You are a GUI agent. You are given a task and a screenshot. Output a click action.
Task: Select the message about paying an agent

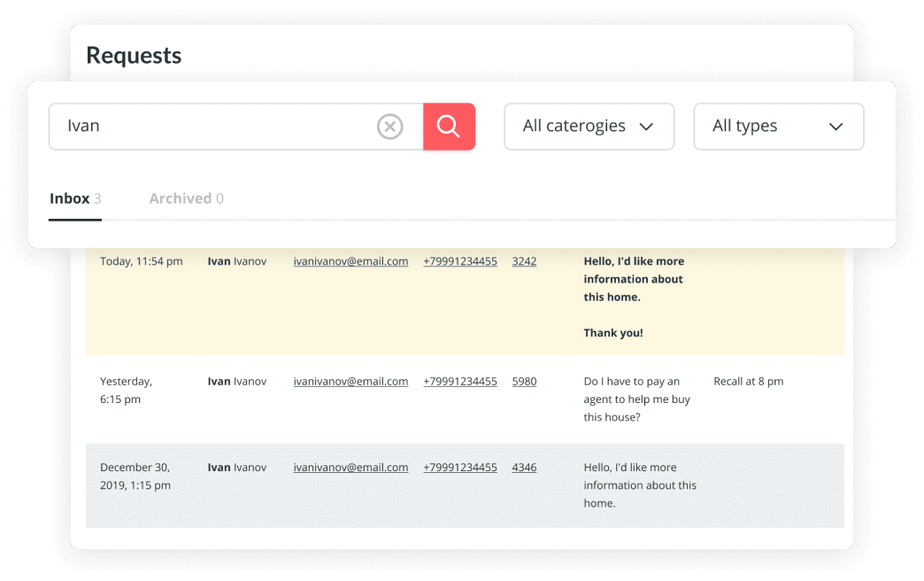(636, 399)
